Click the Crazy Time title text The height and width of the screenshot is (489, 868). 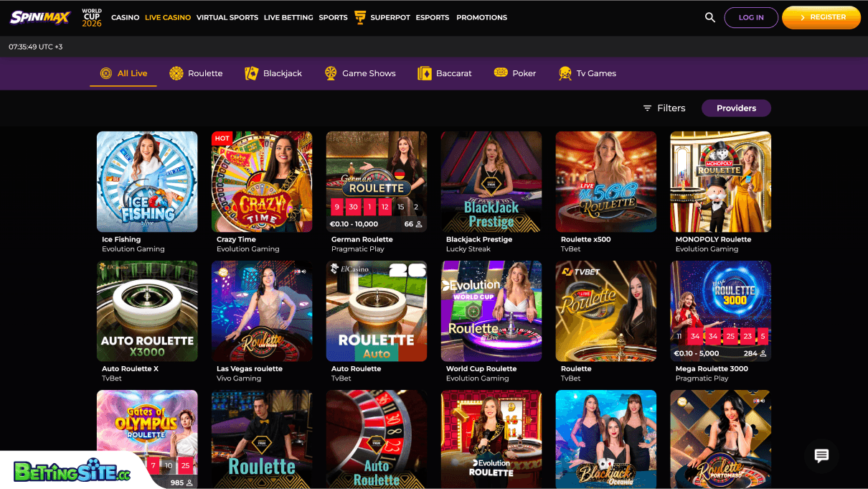pos(236,239)
